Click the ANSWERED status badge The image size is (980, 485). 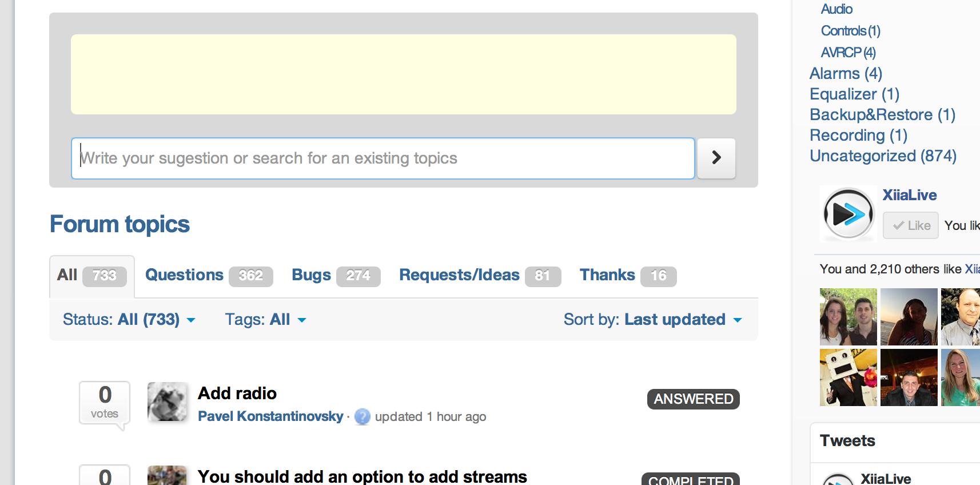point(694,399)
